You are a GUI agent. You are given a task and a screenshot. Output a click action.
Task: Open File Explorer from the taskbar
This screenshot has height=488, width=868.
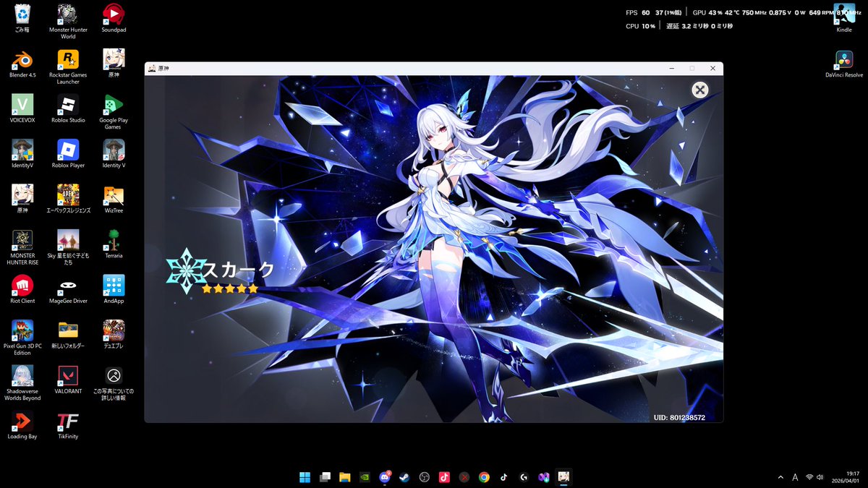[x=345, y=476]
